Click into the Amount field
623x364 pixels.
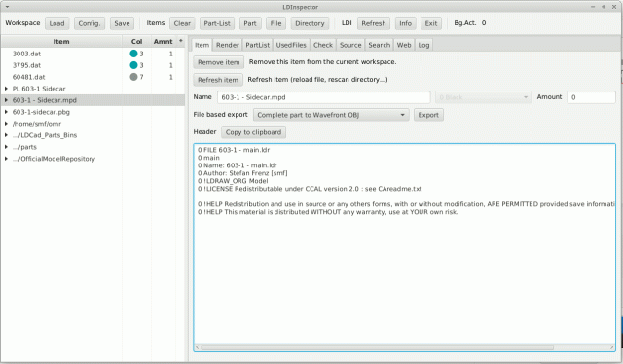[591, 97]
